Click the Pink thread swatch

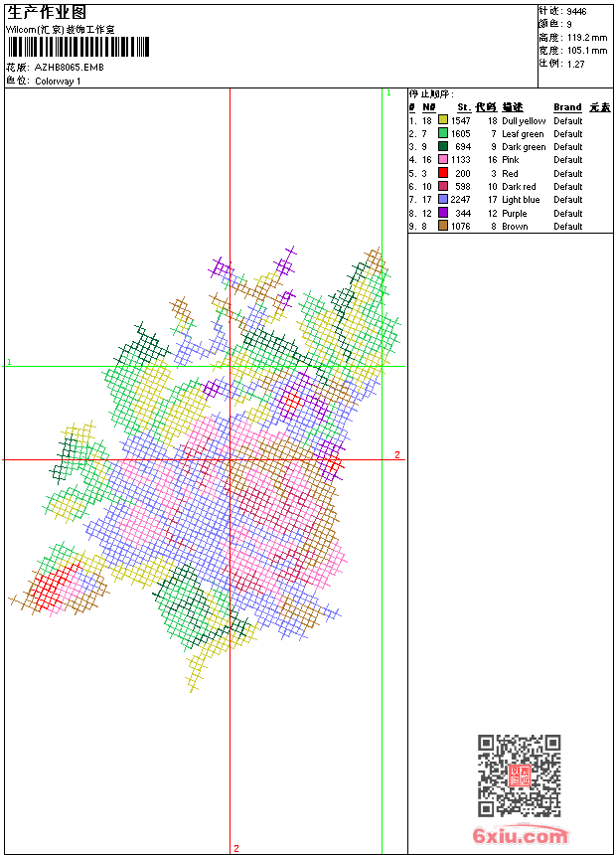(x=443, y=159)
